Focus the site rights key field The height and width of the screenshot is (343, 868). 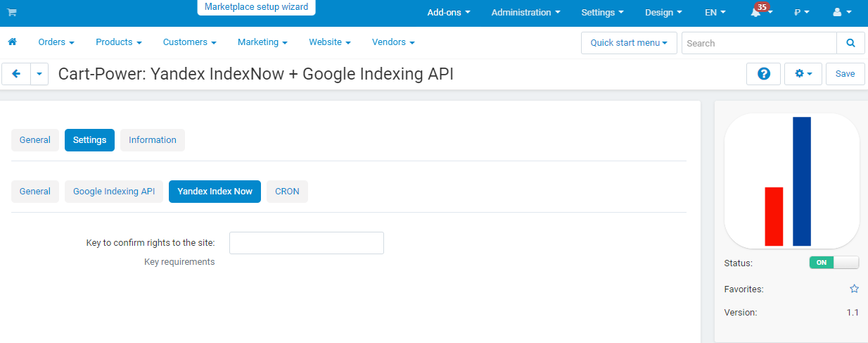point(307,243)
